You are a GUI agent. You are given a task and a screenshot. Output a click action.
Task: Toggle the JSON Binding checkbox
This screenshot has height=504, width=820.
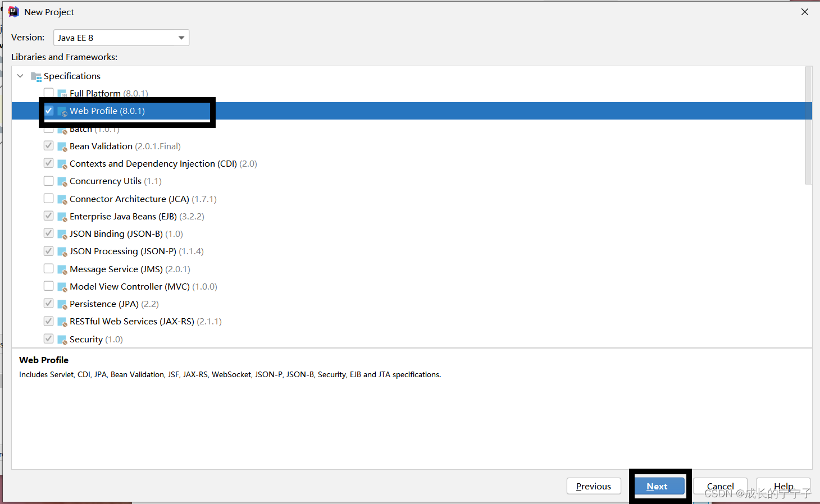point(49,233)
